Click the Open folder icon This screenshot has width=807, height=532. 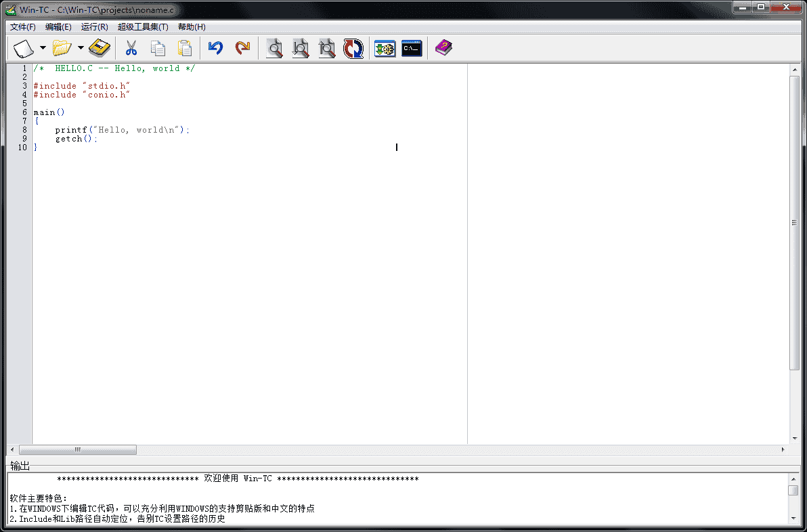62,48
